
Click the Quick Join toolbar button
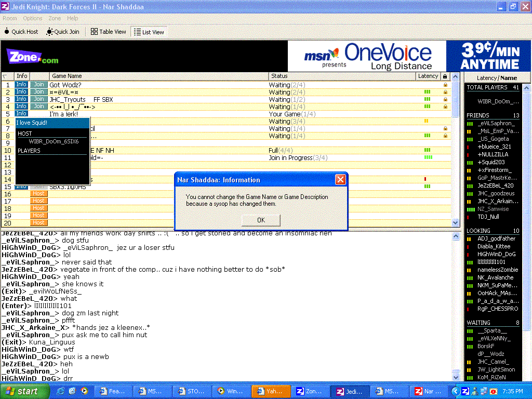(x=63, y=32)
